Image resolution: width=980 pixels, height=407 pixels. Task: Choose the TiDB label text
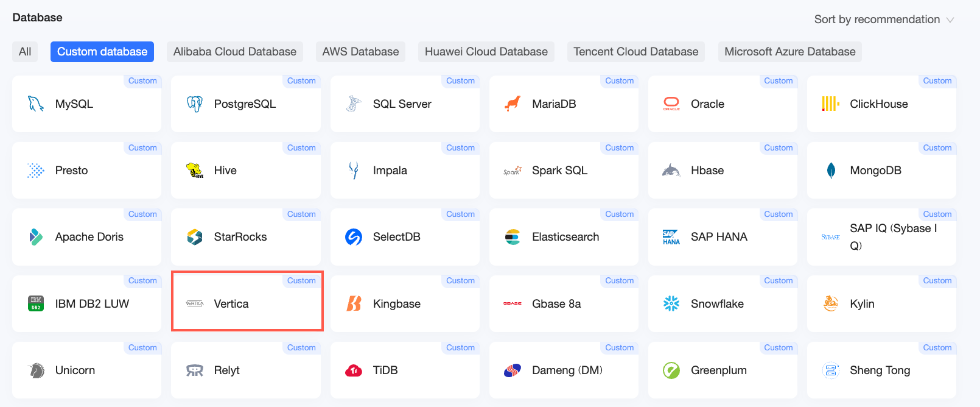[385, 370]
